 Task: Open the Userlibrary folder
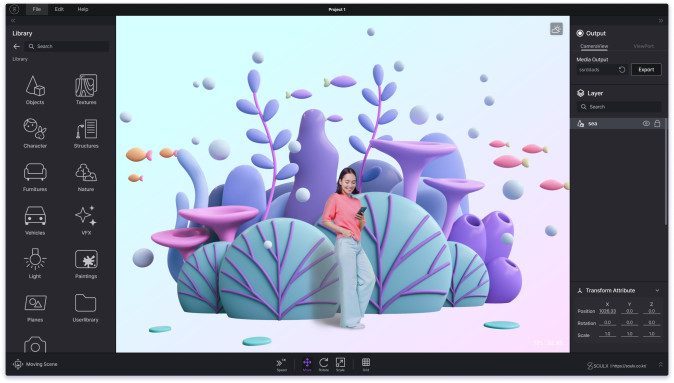[86, 308]
